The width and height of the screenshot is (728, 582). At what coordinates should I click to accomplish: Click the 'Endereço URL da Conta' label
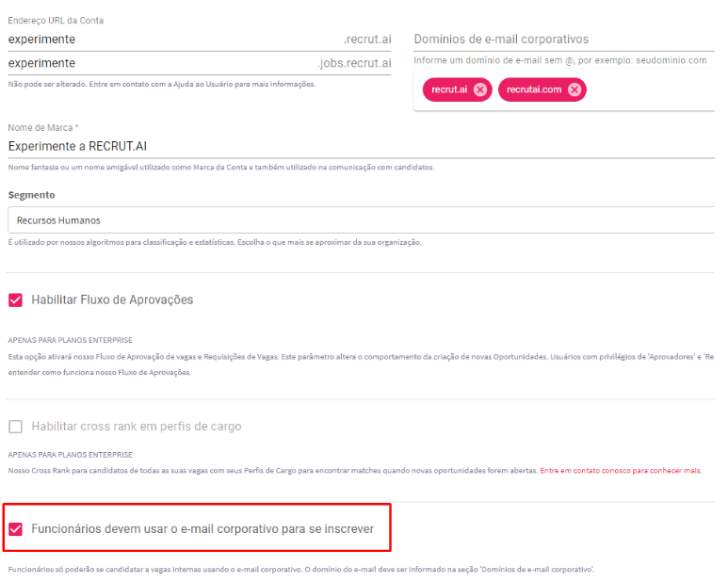coord(56,21)
